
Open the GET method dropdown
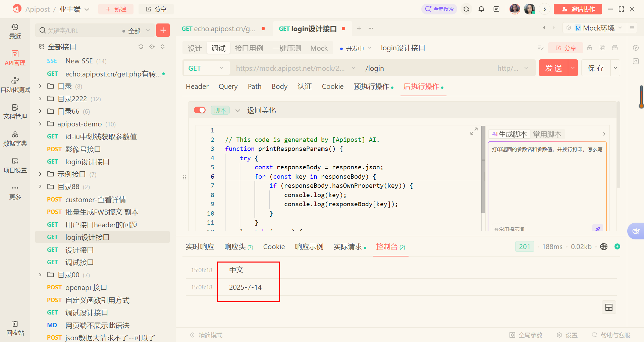206,68
